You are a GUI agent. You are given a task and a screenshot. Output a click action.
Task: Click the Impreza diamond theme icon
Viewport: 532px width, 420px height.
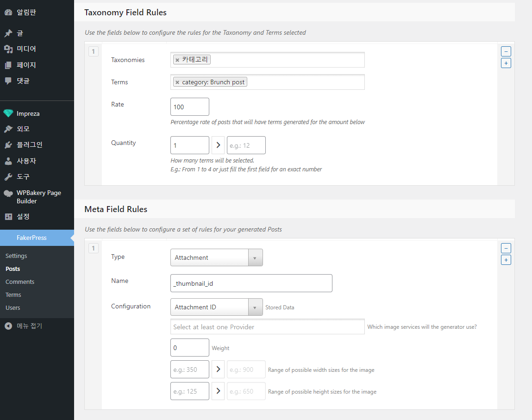click(x=8, y=113)
